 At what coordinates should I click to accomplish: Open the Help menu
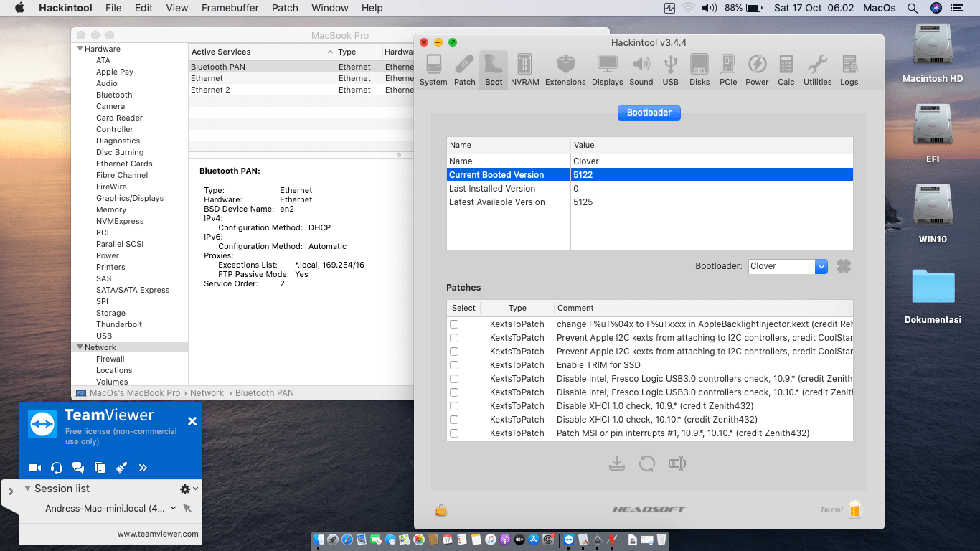click(x=372, y=8)
